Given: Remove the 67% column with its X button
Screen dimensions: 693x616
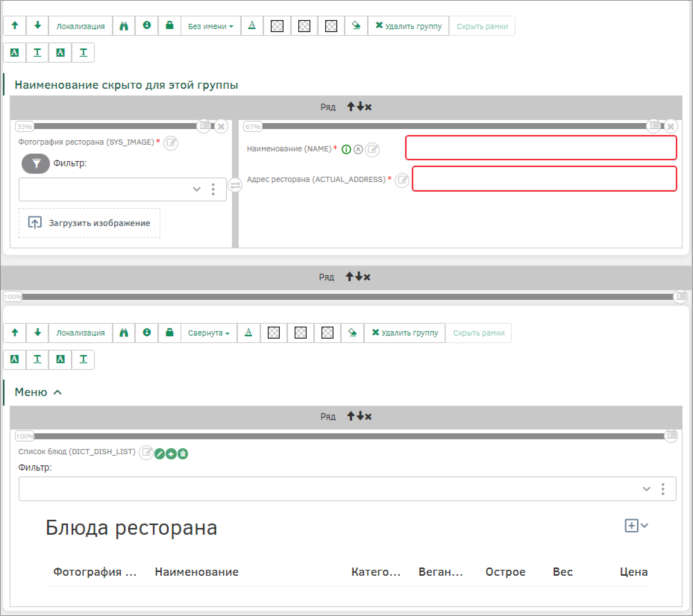Looking at the screenshot, I should coord(671,126).
